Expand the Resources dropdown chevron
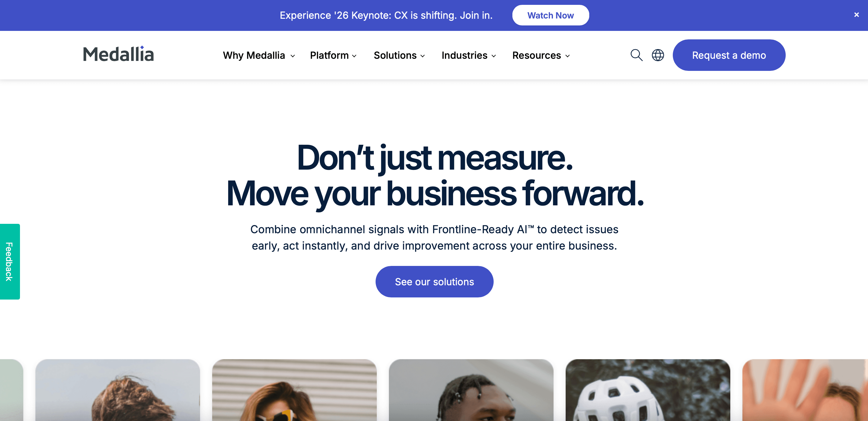This screenshot has width=868, height=421. point(567,56)
